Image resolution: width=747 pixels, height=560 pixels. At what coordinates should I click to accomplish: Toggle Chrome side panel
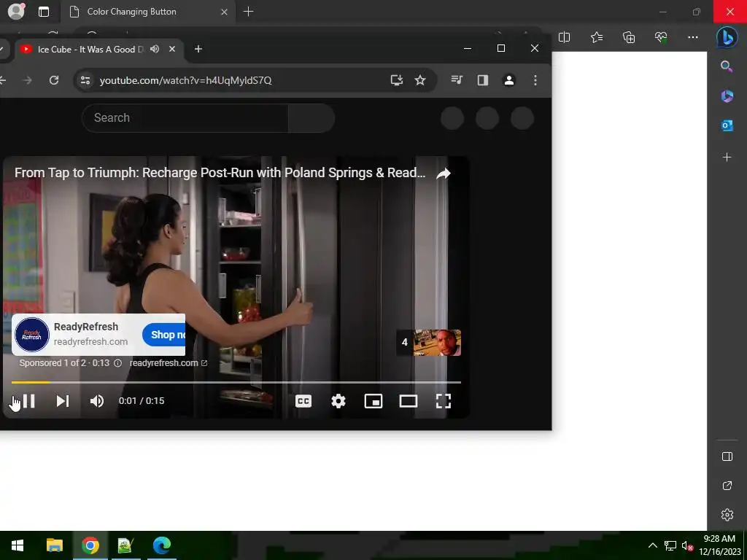(483, 80)
